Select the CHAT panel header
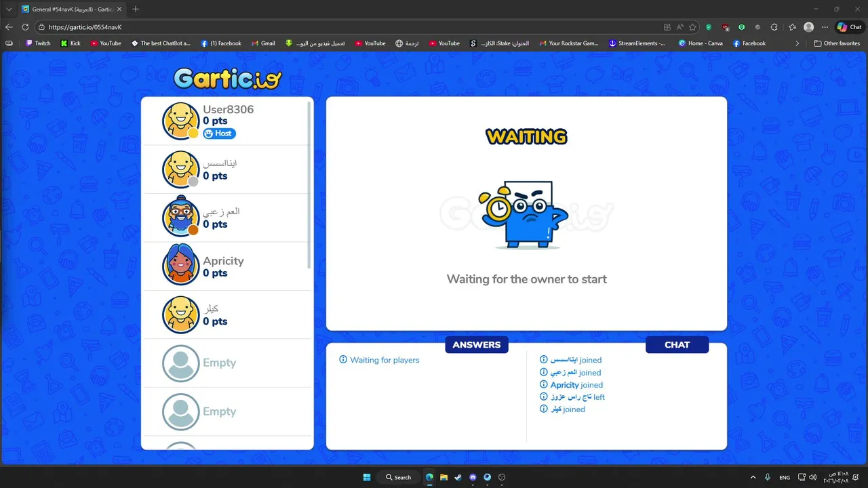The width and height of the screenshot is (868, 488). click(677, 344)
